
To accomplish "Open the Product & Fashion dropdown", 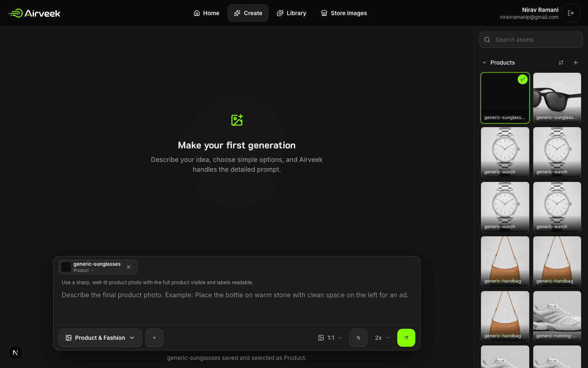I will (x=100, y=338).
